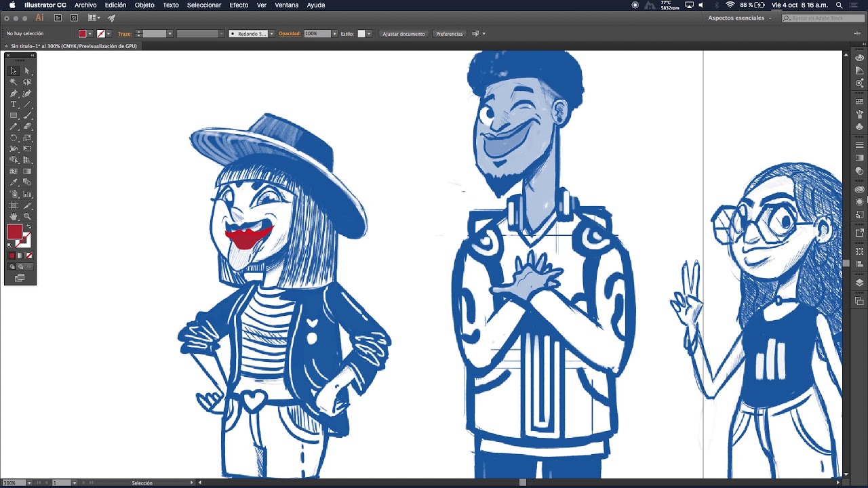Select the Hand tool

click(x=13, y=216)
